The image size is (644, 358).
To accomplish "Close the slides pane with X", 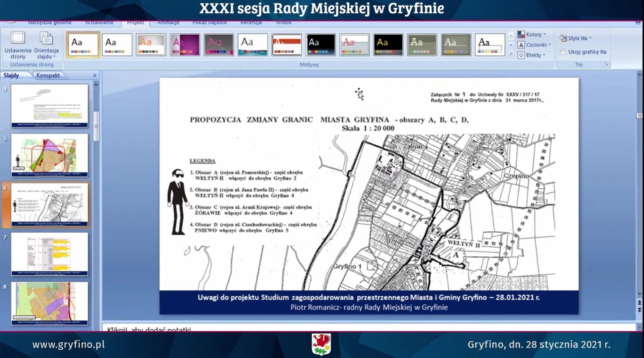I will pos(95,75).
